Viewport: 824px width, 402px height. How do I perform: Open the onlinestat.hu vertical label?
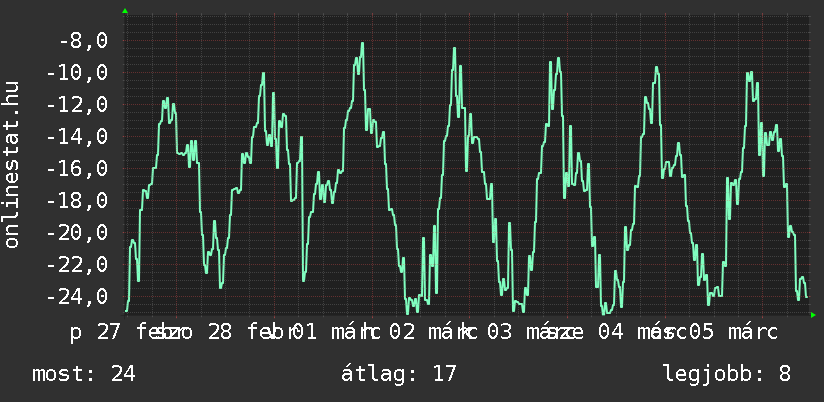[12, 165]
